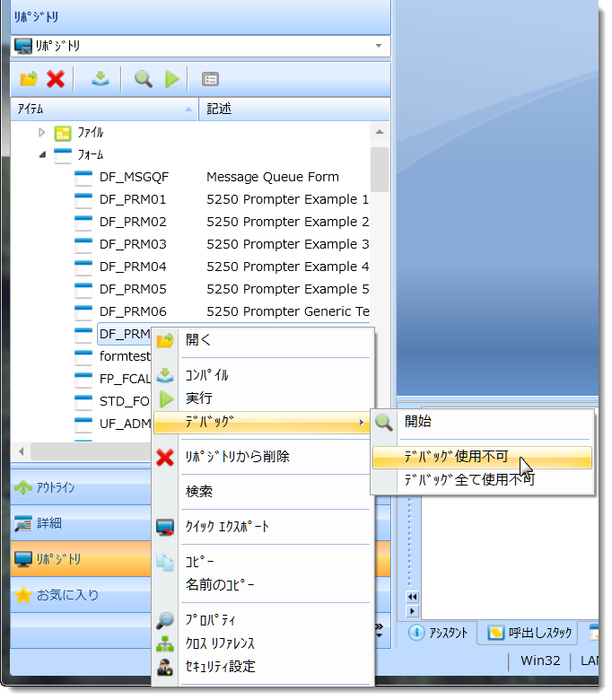
Task: Click the horizontal scroll left arrow
Action: (21, 451)
